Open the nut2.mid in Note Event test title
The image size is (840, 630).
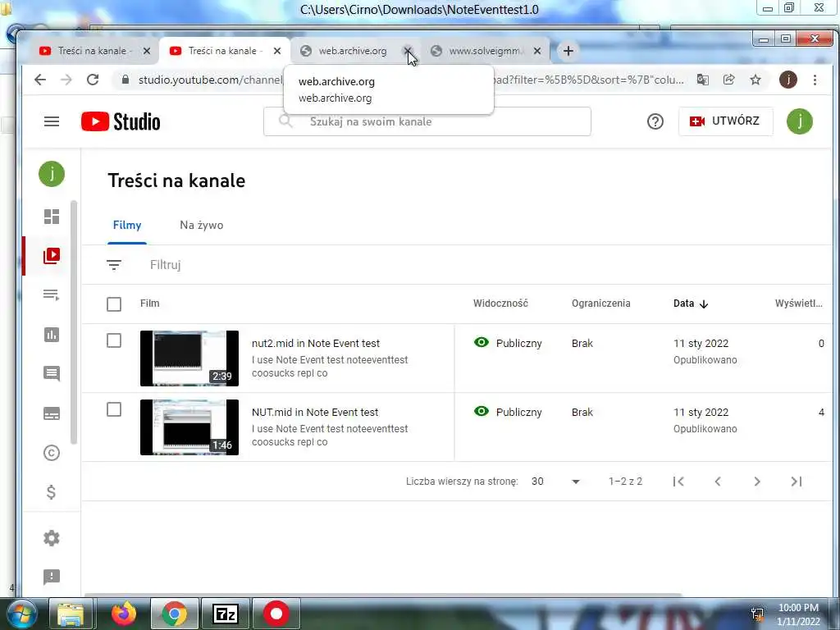(316, 344)
